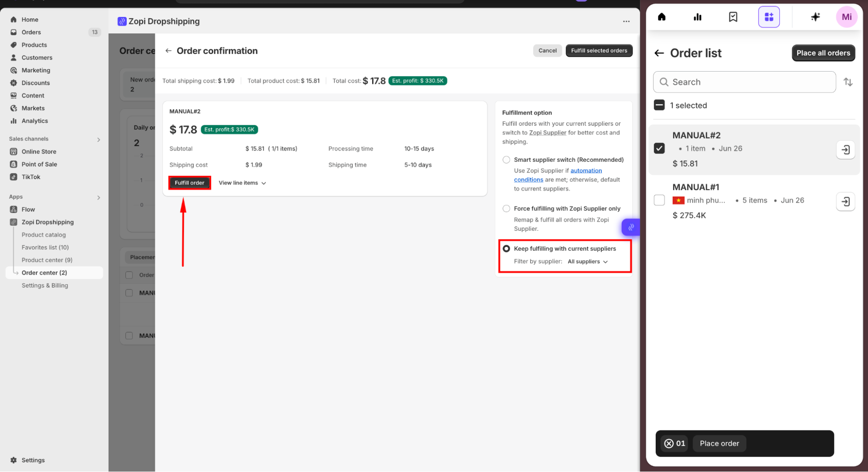Click the sparkle AI icon

point(815,17)
